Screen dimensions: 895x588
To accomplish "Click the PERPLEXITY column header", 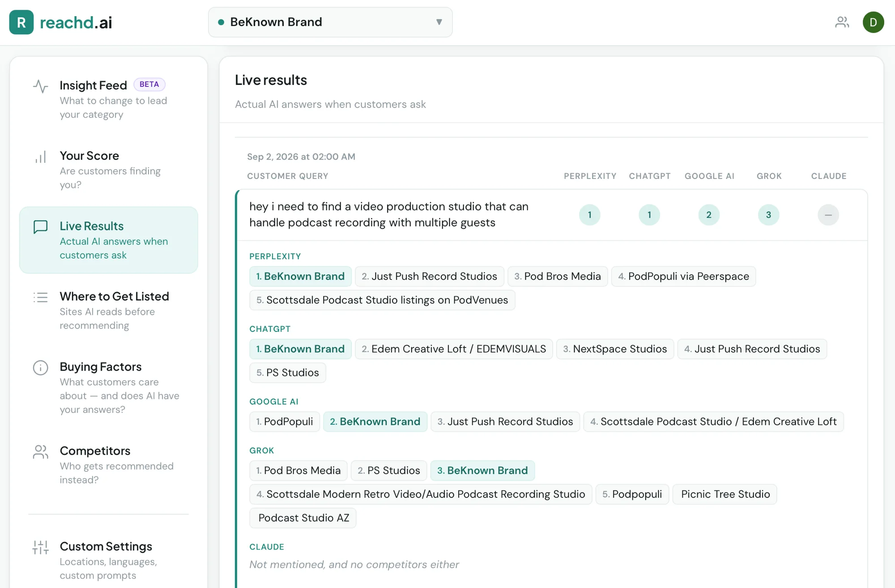I will pos(590,176).
